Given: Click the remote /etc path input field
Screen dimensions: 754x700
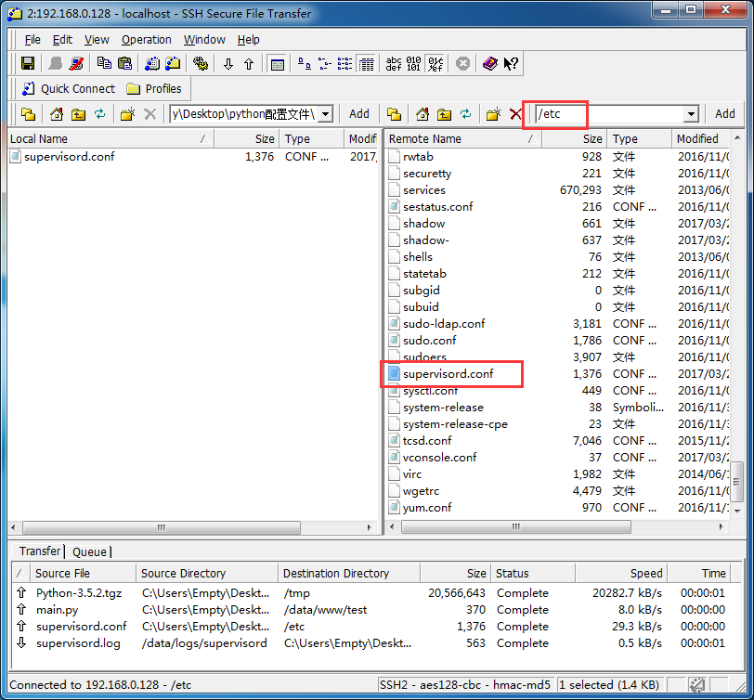Looking at the screenshot, I should [x=610, y=114].
